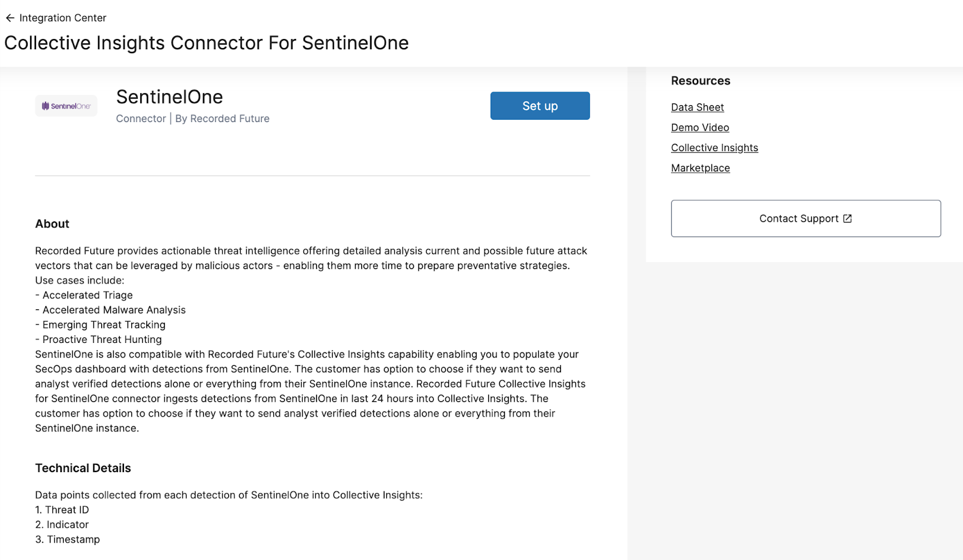Click the Proactive Threat Hunting line

click(x=102, y=340)
